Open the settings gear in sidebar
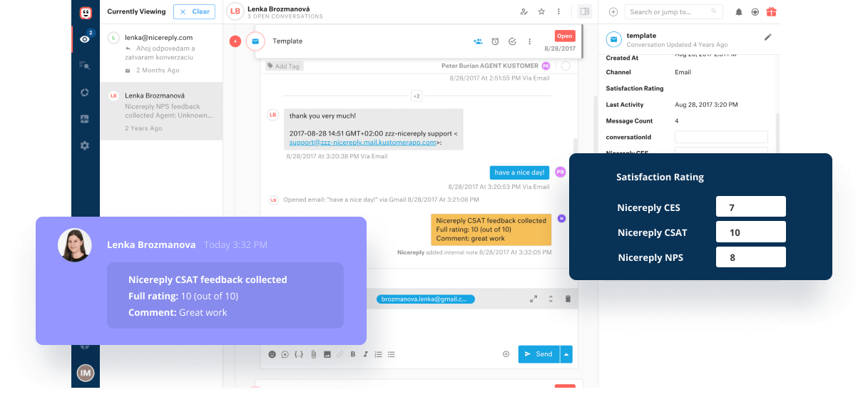 85,145
